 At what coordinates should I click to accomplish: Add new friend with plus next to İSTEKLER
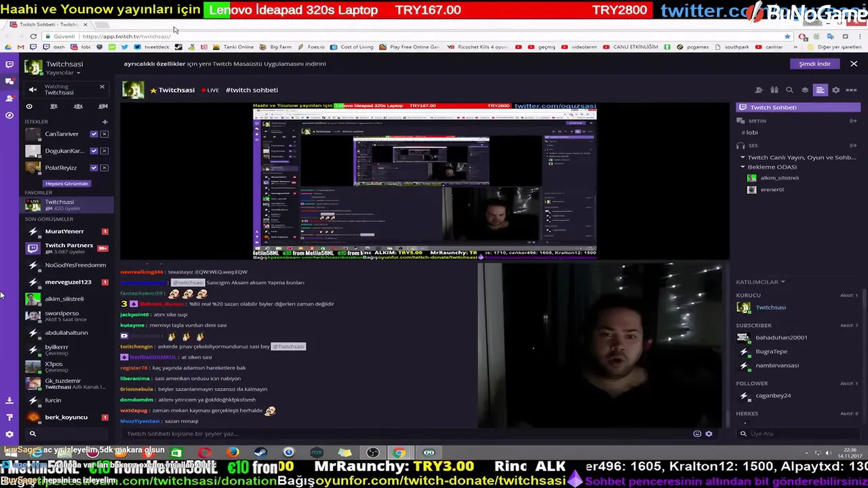coord(104,122)
